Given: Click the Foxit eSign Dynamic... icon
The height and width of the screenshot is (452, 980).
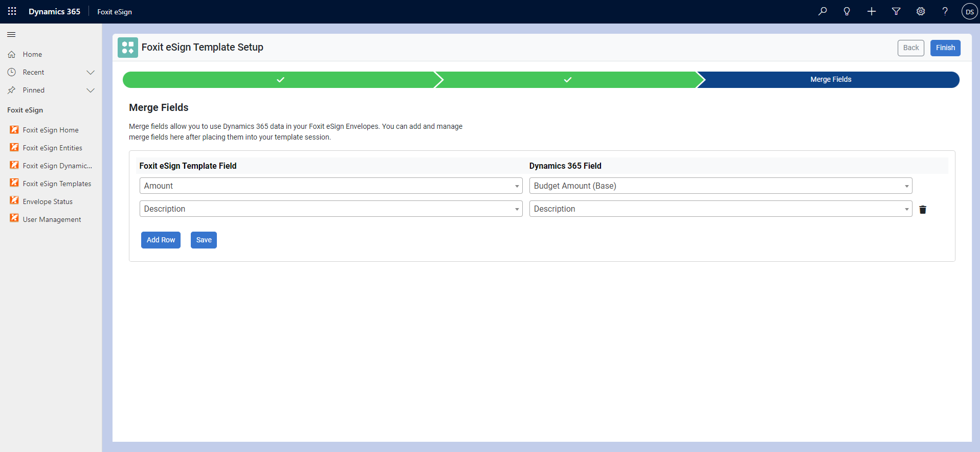Looking at the screenshot, I should [14, 166].
